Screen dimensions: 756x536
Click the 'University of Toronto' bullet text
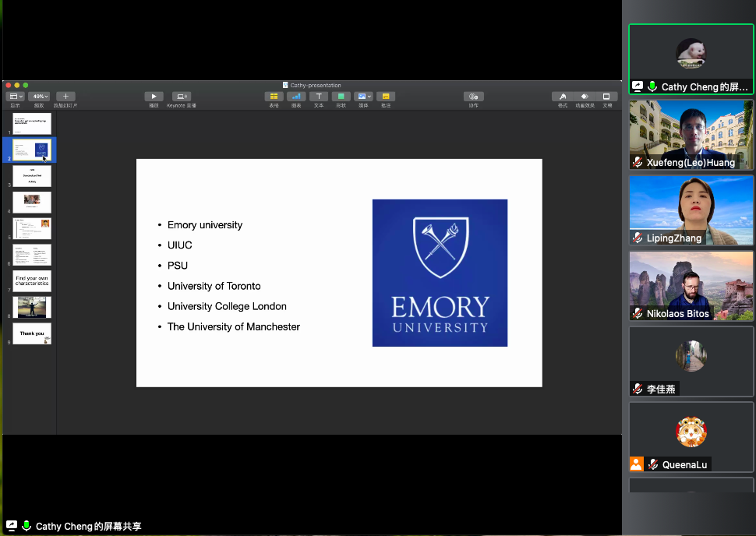[x=214, y=286]
